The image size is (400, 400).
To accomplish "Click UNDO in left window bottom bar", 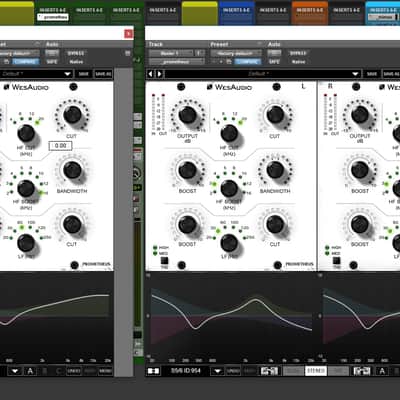I will pyautogui.click(x=73, y=371).
